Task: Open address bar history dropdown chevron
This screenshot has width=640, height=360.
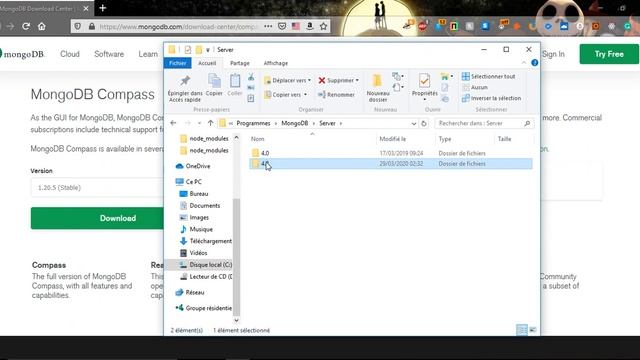Action: 414,123
